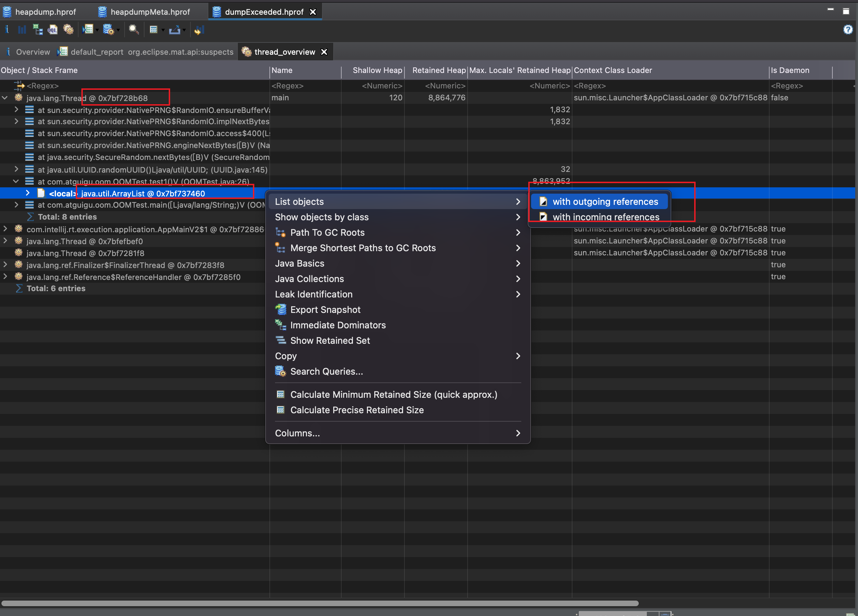The height and width of the screenshot is (616, 858).
Task: Expand the AppMainV2$1 thread node
Action: [5, 229]
